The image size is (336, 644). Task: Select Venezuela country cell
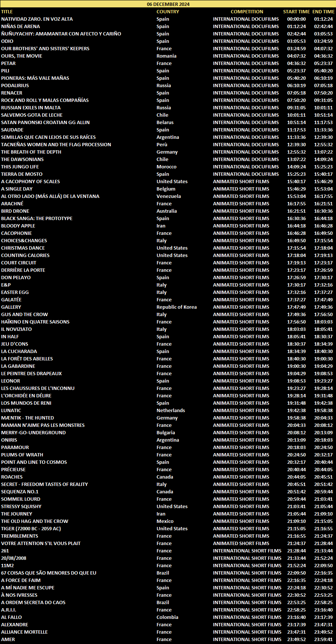click(169, 196)
